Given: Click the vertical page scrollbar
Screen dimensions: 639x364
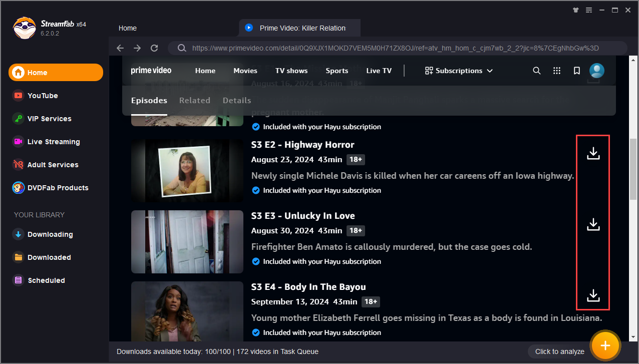Looking at the screenshot, I should [633, 165].
